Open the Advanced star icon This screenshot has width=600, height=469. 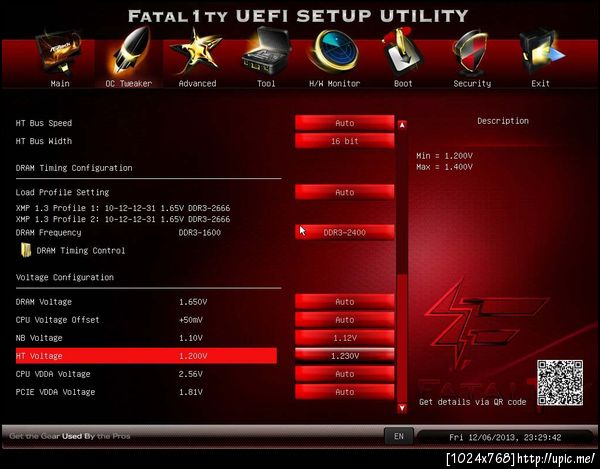click(196, 52)
